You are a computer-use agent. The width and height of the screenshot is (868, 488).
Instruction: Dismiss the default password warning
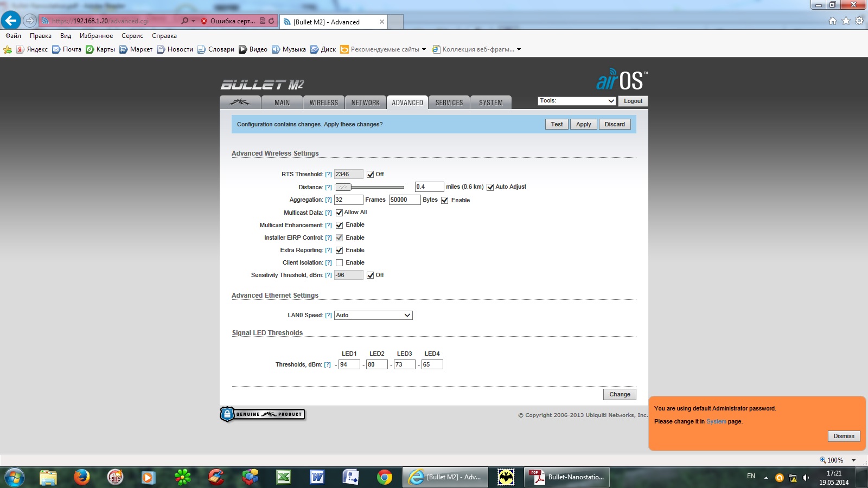click(844, 436)
